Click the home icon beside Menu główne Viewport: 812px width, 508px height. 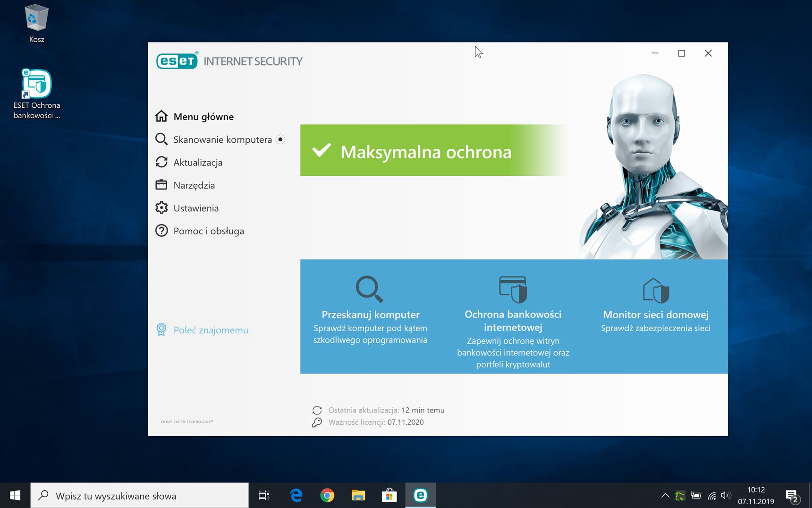161,116
